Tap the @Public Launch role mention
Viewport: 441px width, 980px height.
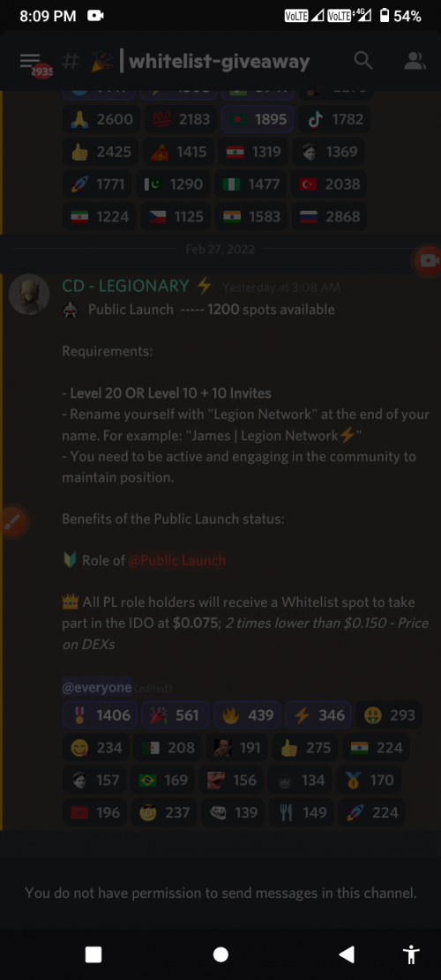click(x=176, y=561)
